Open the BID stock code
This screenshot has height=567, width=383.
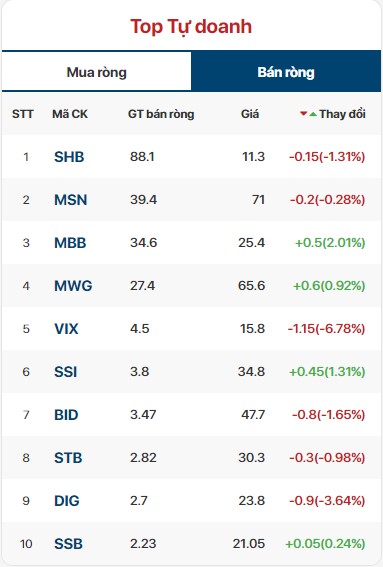pos(66,415)
